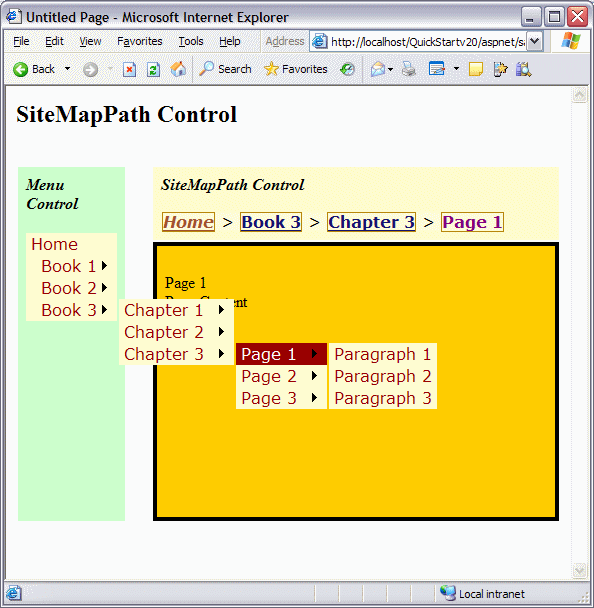Viewport: 594px width, 608px height.
Task: Select Paragraph 3 menu item
Action: [383, 398]
